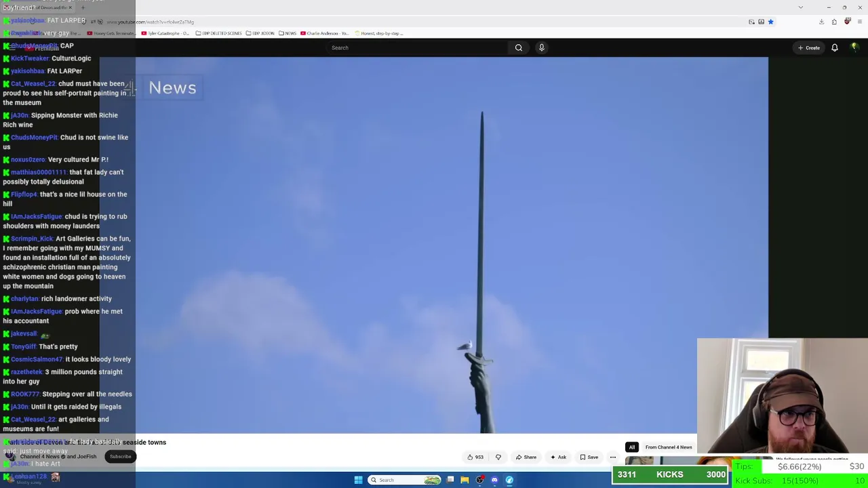The height and width of the screenshot is (488, 868).
Task: Dislike the video with thumbs-down
Action: (498, 457)
